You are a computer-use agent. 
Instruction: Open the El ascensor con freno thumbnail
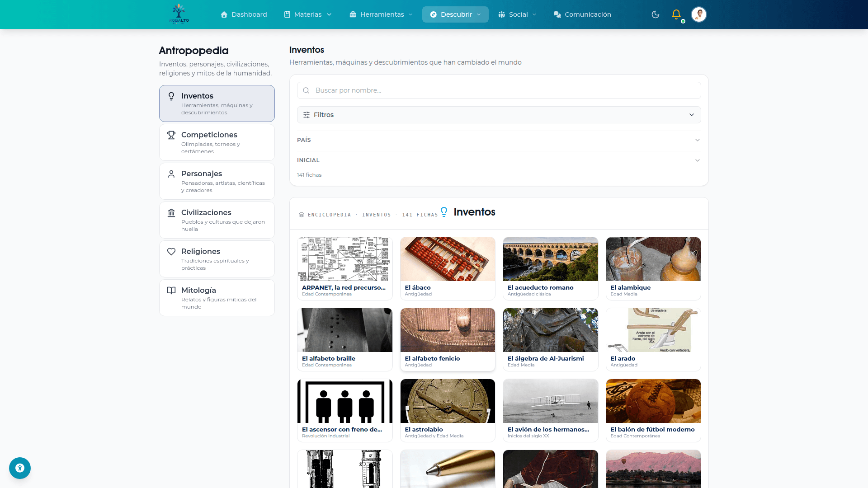tap(345, 401)
